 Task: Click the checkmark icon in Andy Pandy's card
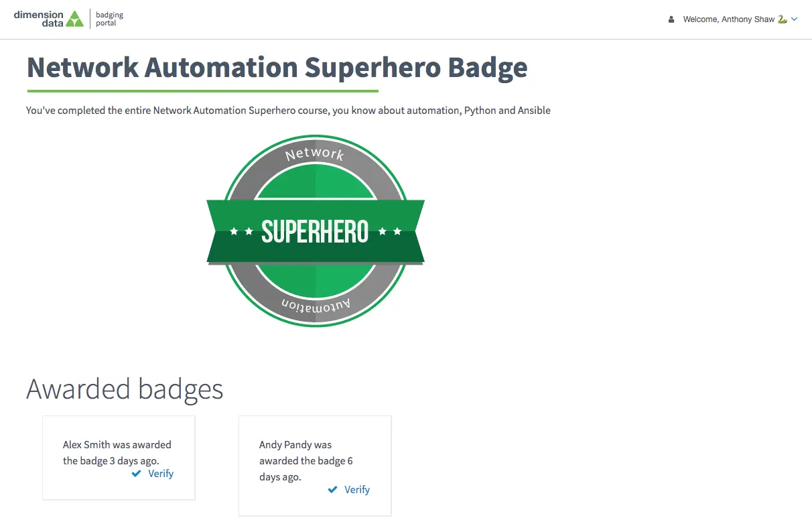pyautogui.click(x=333, y=490)
